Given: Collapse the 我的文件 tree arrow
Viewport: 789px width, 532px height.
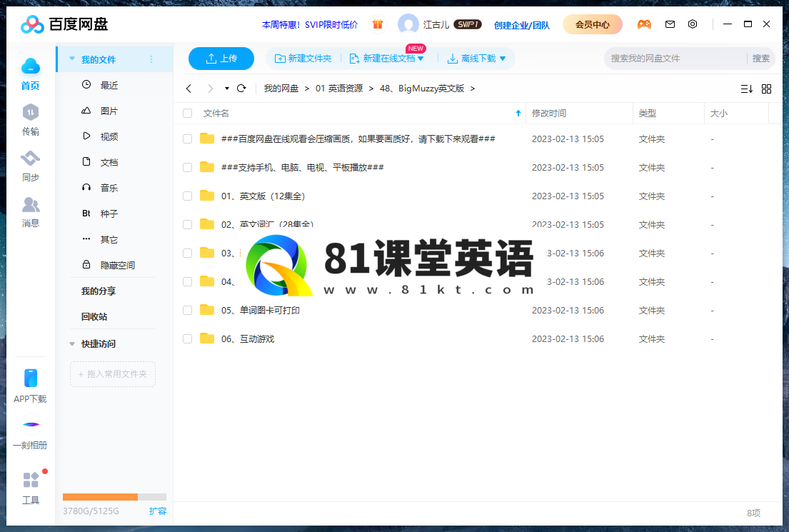Looking at the screenshot, I should (x=72, y=59).
